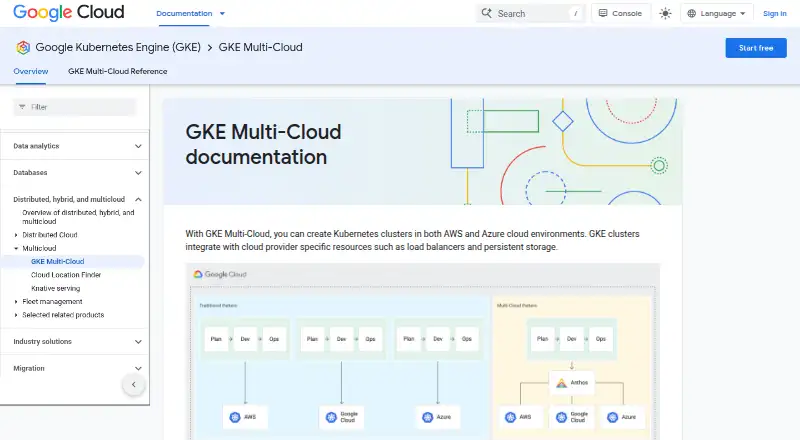This screenshot has height=440, width=800.
Task: Expand the Distributed Cloud tree item
Action: (x=16, y=235)
